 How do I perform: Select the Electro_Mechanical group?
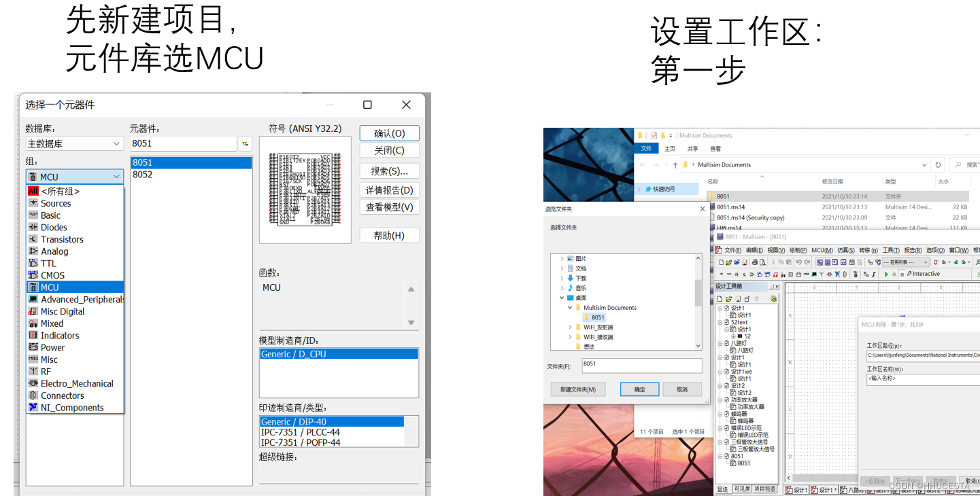point(75,383)
